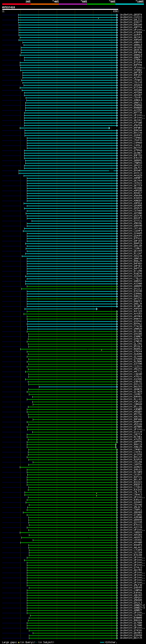
Task: Select the UniRef100_Q6IVK3 label
Action: 131,37
